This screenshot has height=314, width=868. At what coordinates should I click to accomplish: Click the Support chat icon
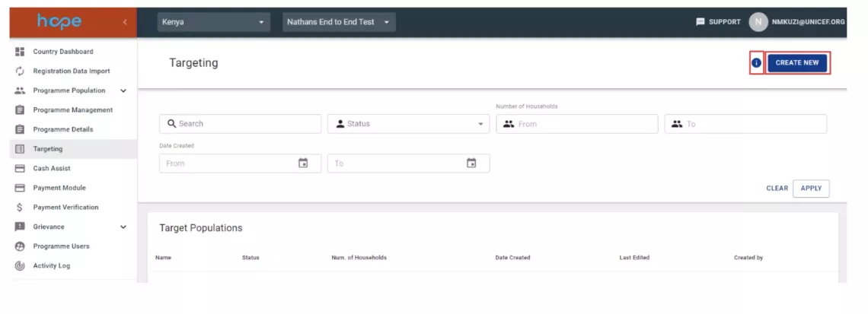pos(700,22)
